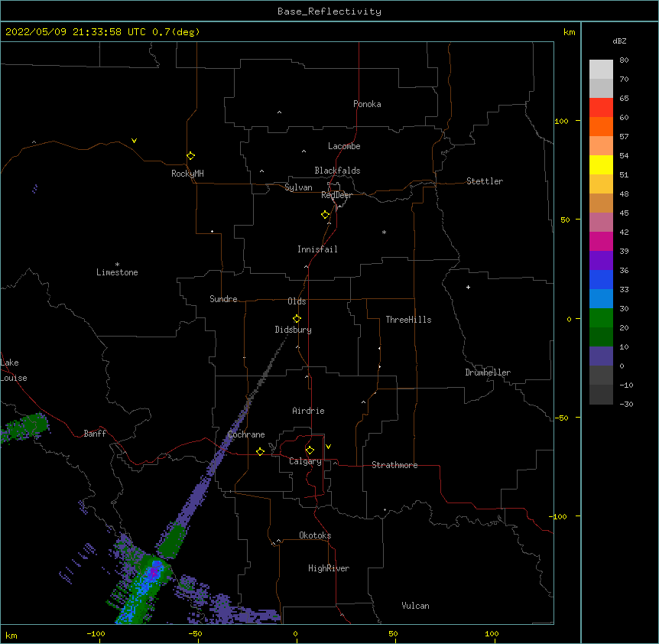Image resolution: width=659 pixels, height=644 pixels.
Task: Click the yellow V marker northeast of Calgary
Action: click(x=328, y=447)
